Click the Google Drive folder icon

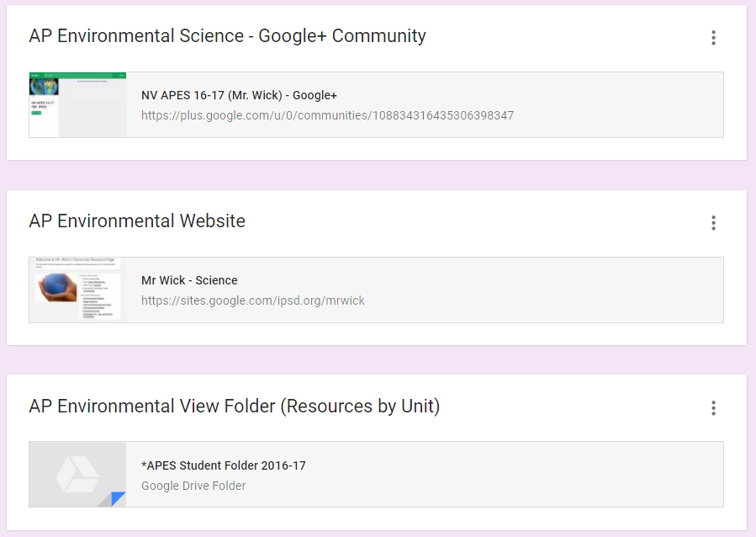pos(77,474)
